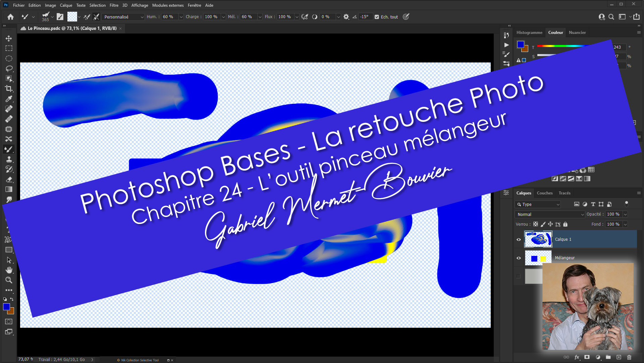Click the Home icon in options bar
This screenshot has height=363, width=644.
pyautogui.click(x=10, y=17)
